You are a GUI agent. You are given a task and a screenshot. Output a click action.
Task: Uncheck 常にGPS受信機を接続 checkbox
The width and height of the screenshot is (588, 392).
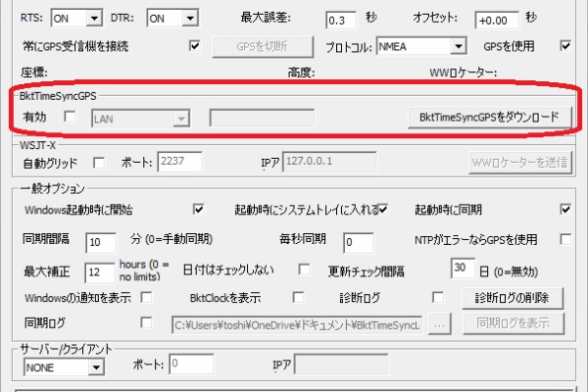coord(194,45)
